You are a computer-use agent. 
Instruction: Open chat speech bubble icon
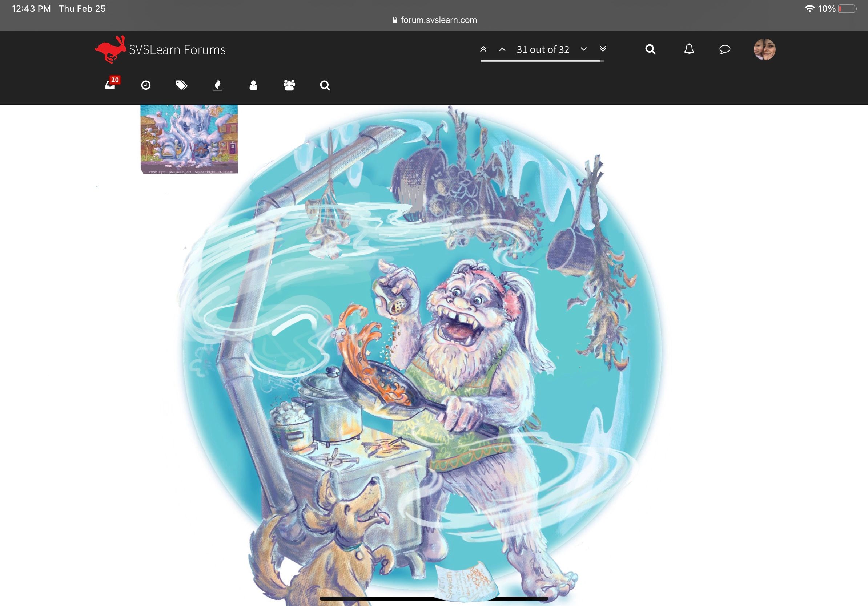point(724,49)
